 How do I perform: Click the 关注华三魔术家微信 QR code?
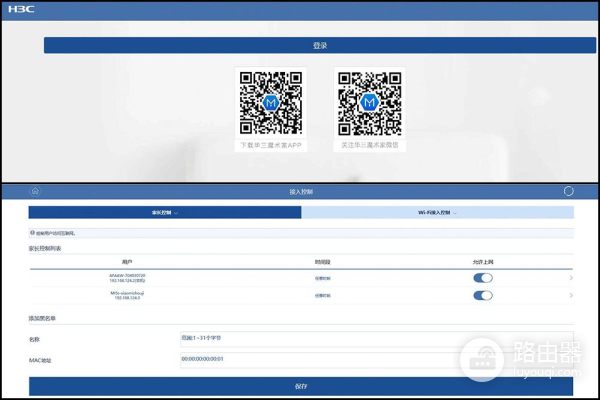point(370,104)
